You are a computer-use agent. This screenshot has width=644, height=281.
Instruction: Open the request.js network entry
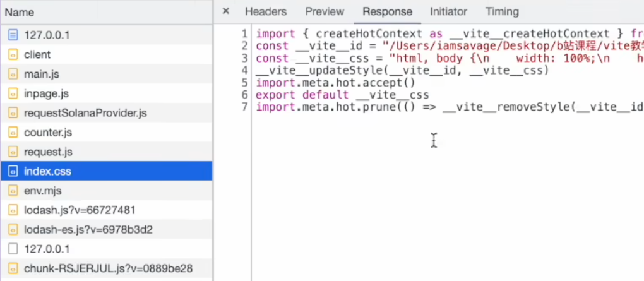pos(106,152)
